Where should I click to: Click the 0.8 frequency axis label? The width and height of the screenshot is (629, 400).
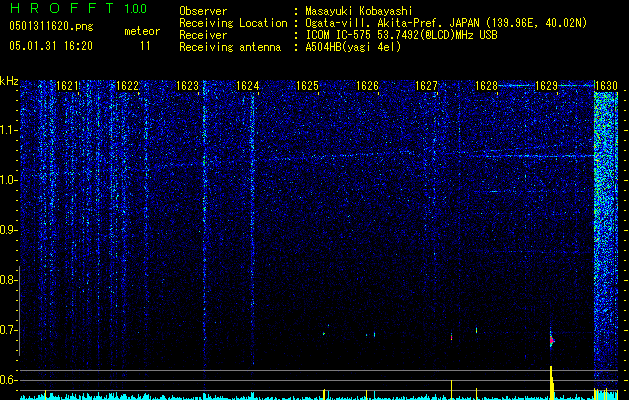point(8,280)
